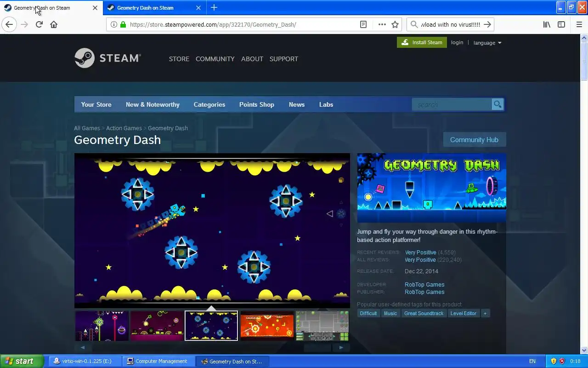Click the Action Games breadcrumb
This screenshot has width=588, height=368.
[x=124, y=128]
